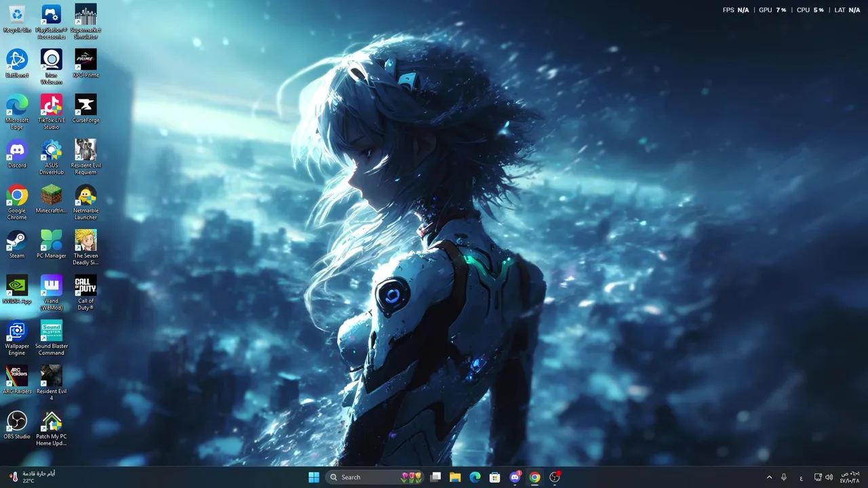Open the Wallpaper Engine desktop icon
The height and width of the screenshot is (488, 868).
point(17,338)
